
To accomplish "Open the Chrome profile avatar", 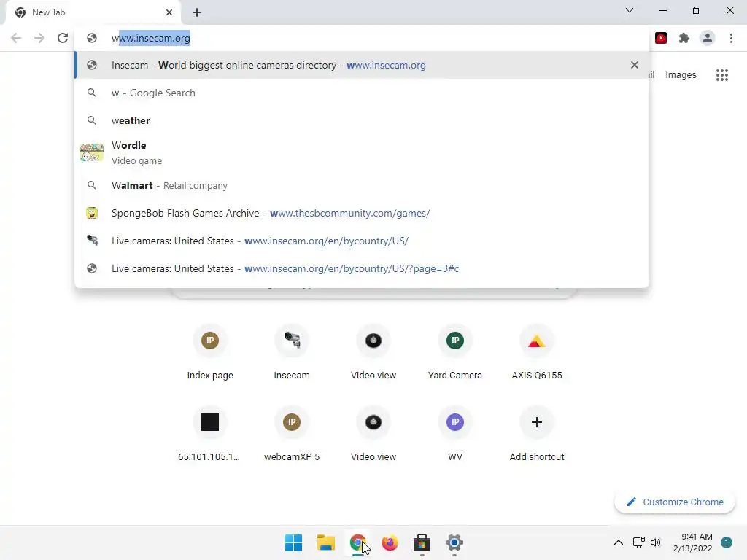I will tap(708, 38).
